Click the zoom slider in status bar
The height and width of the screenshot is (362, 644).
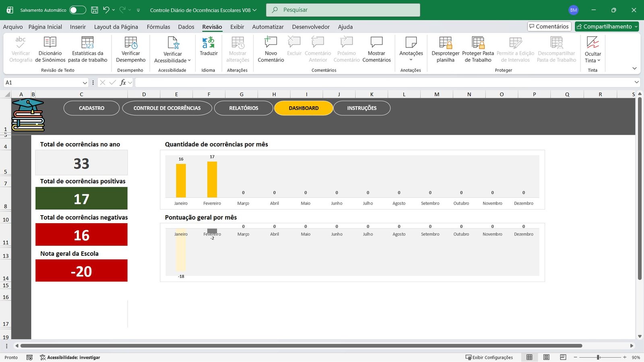(599, 357)
